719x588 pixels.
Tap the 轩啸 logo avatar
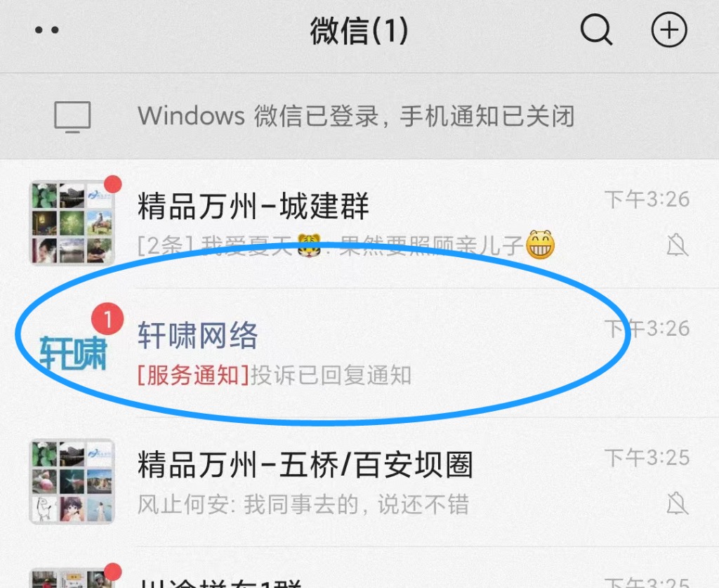(x=73, y=353)
